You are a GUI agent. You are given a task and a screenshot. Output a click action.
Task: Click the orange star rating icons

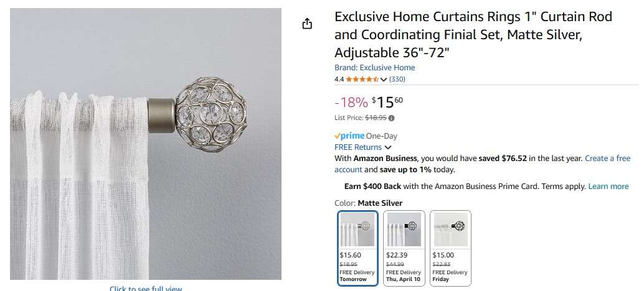(x=362, y=80)
